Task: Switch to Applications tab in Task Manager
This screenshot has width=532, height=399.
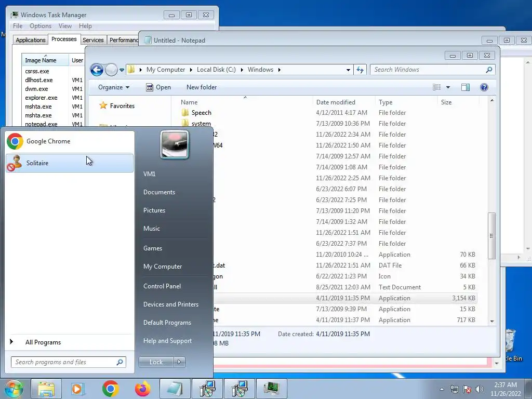Action: pos(31,40)
